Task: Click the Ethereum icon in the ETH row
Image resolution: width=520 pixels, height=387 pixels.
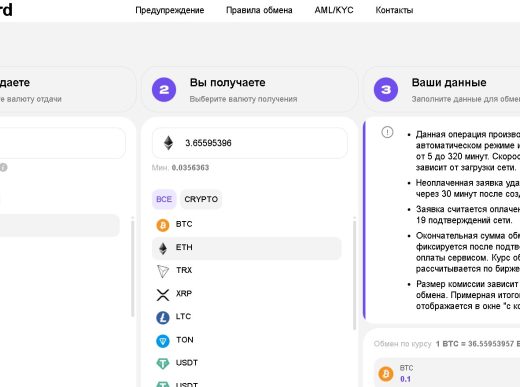Action: click(x=163, y=249)
